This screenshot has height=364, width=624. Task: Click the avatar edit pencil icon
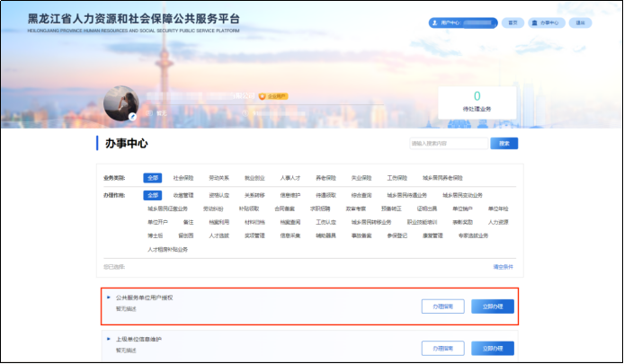point(132,116)
